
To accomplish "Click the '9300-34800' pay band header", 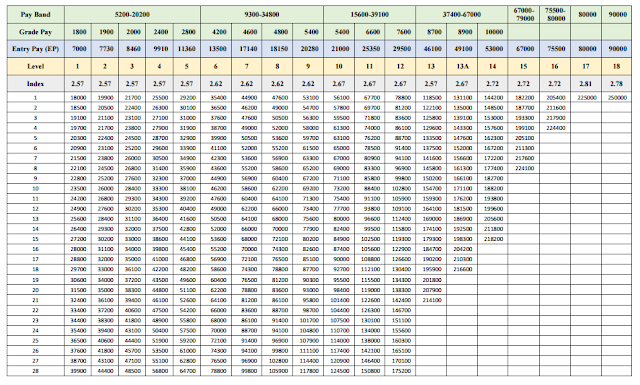I will click(262, 15).
